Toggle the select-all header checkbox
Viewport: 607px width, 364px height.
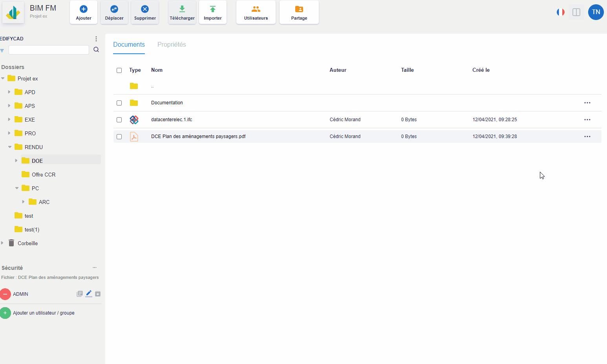pyautogui.click(x=119, y=70)
